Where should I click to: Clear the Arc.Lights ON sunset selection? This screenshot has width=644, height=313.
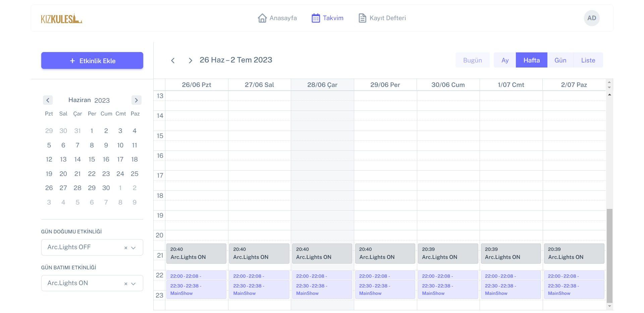pyautogui.click(x=126, y=284)
